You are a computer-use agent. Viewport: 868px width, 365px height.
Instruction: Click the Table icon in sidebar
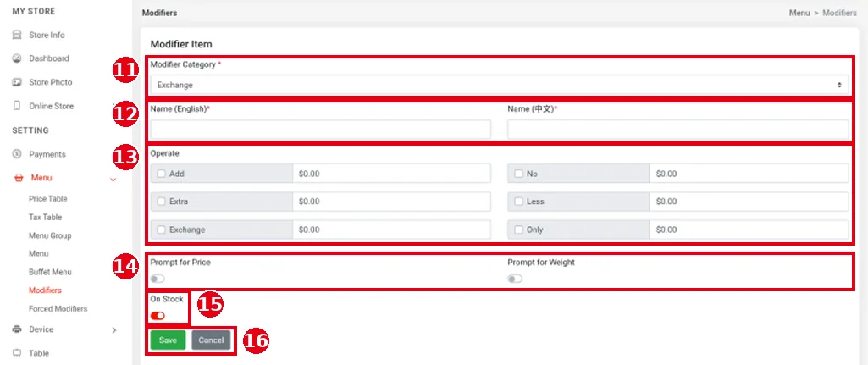click(x=17, y=353)
